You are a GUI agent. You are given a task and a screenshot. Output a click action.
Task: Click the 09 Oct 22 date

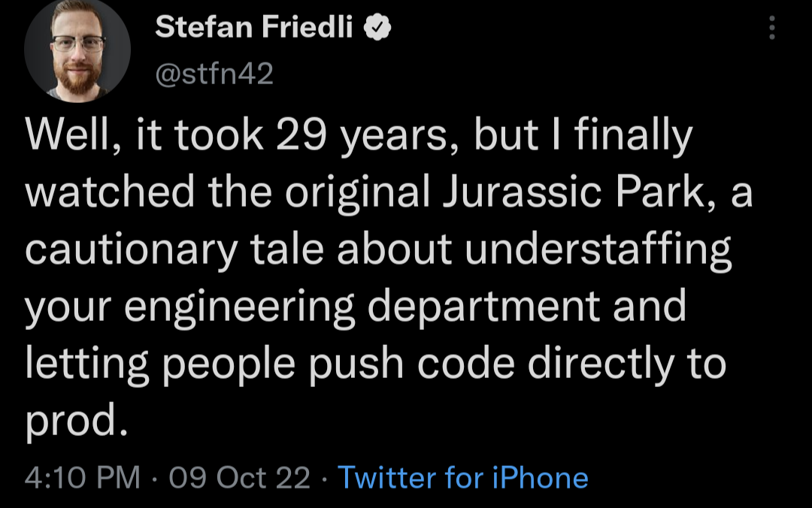(241, 477)
